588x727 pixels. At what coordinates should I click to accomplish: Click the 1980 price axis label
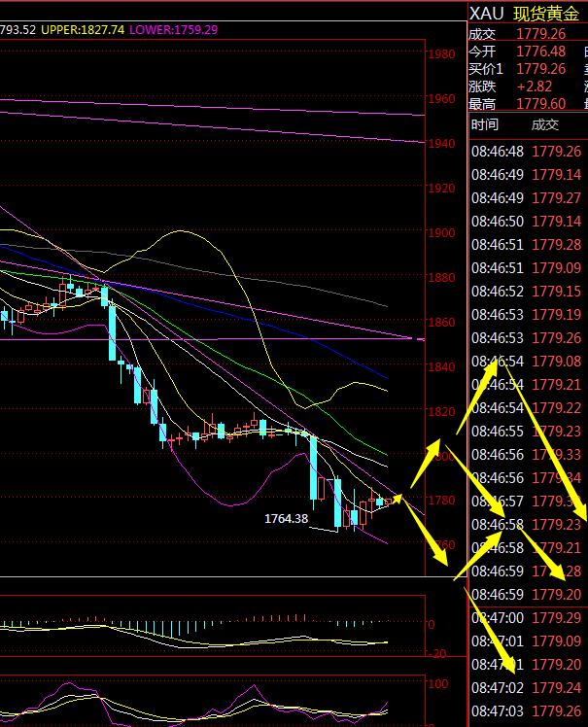click(441, 54)
